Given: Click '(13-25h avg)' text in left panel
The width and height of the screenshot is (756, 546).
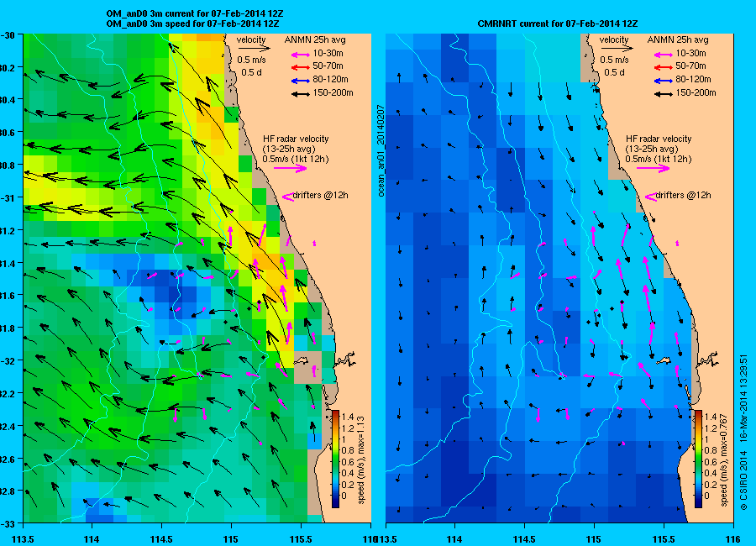Looking at the screenshot, I should (289, 149).
